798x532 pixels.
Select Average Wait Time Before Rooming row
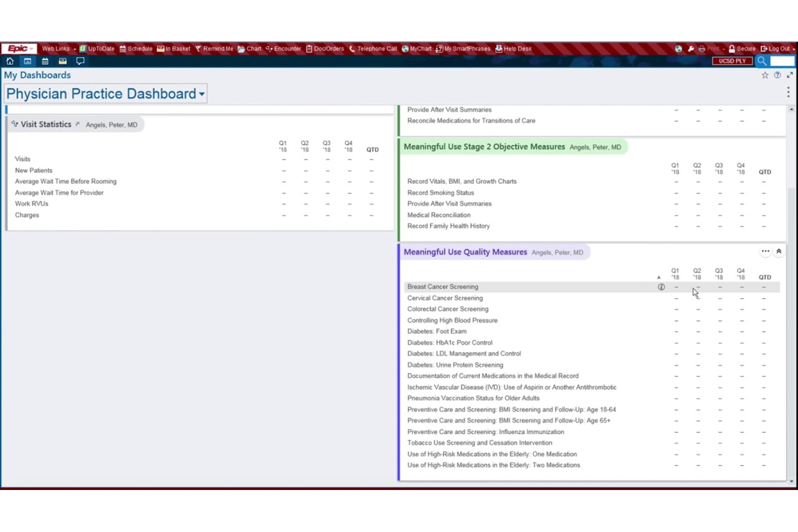coord(66,181)
